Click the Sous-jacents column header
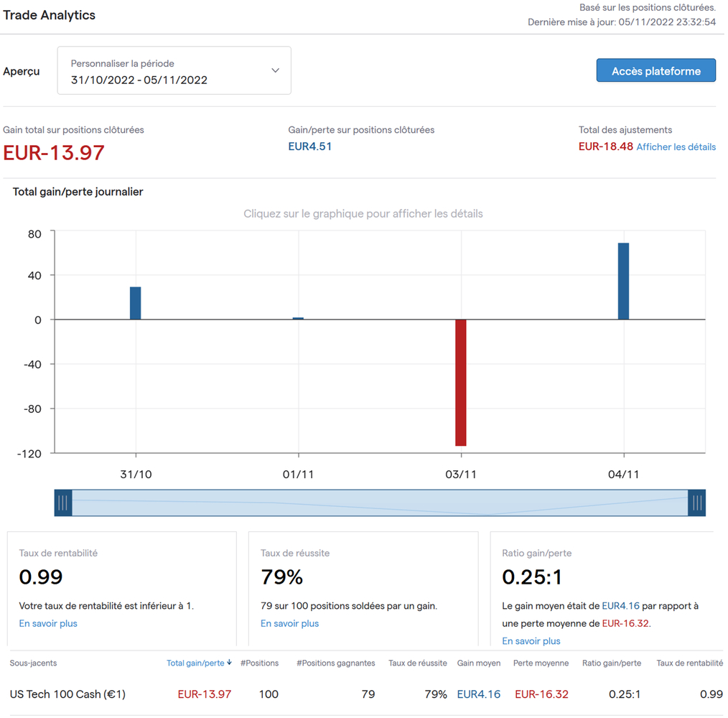The image size is (728, 718). 34,663
